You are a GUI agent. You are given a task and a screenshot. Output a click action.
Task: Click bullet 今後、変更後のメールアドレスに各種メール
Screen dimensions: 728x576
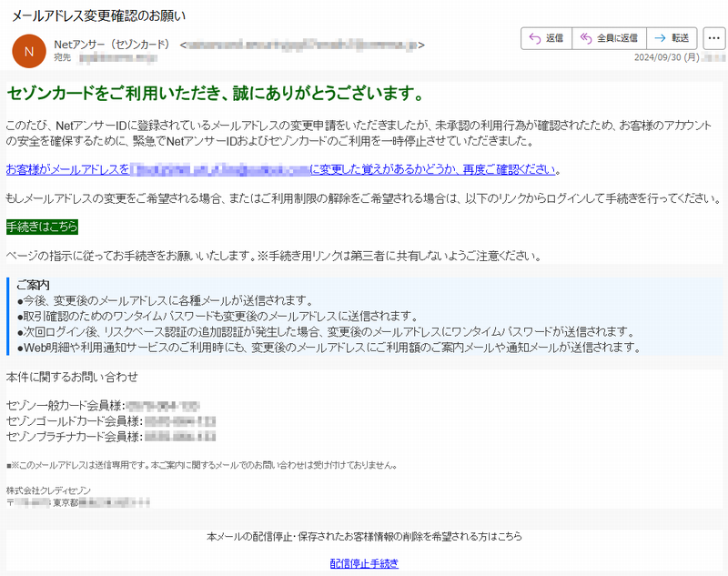166,300
